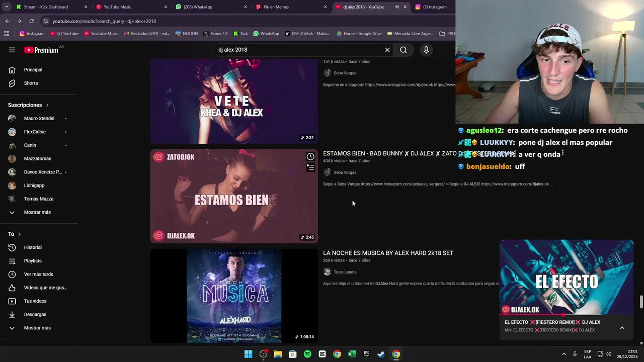Open the Chrome apps grid in bookmarks bar
Screen dimensions: 644x362
coord(7,34)
